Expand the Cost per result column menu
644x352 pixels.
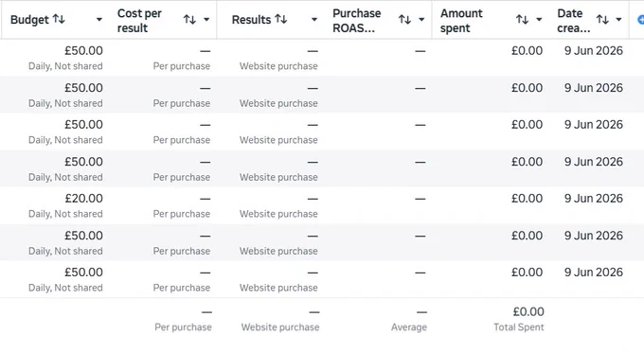pyautogui.click(x=206, y=19)
